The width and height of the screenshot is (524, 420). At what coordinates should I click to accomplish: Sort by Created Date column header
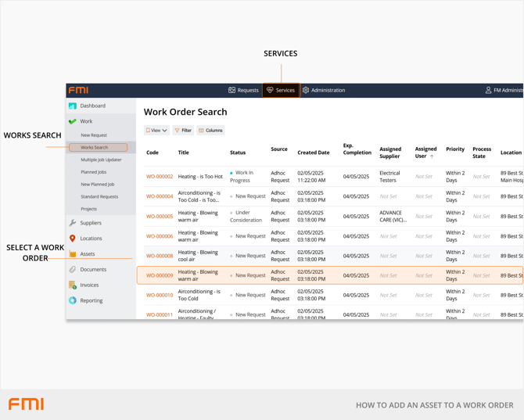point(314,153)
